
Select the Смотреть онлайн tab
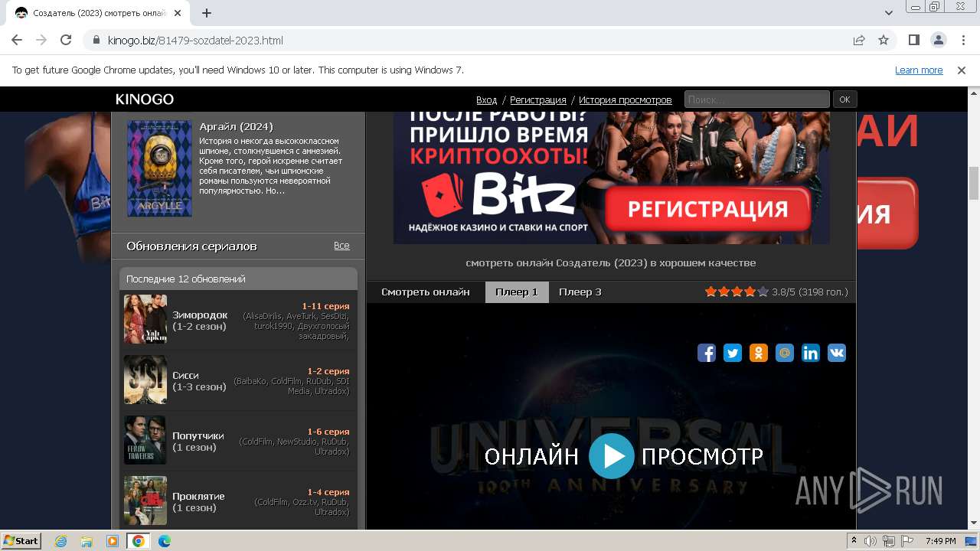click(x=426, y=292)
